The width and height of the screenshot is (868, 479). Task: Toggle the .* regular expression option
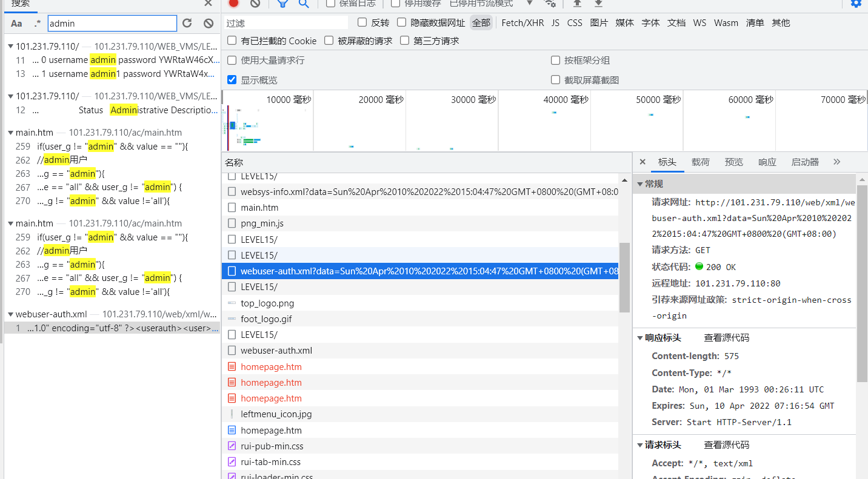point(38,24)
